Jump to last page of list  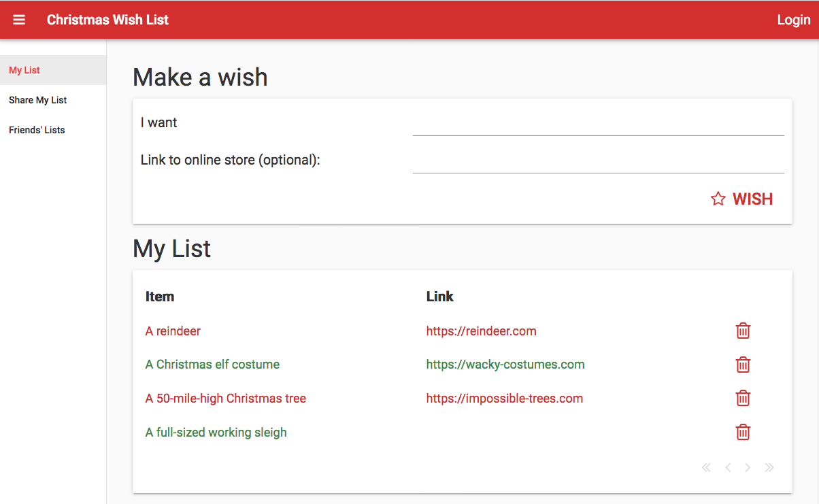(769, 467)
